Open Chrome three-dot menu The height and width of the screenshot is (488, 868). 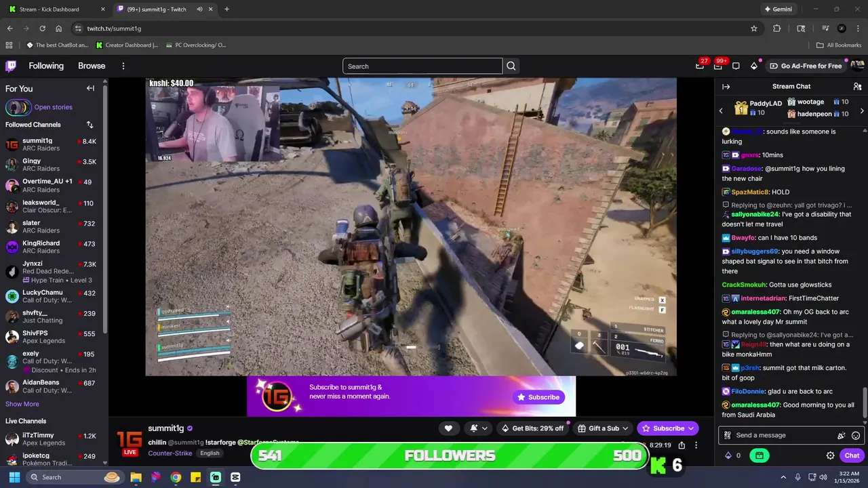(858, 28)
